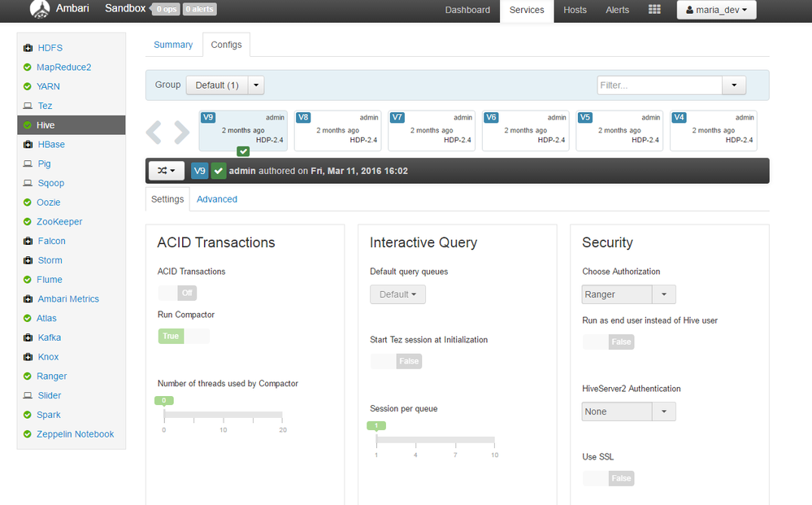
Task: Click the Ambari logo icon
Action: tap(40, 9)
